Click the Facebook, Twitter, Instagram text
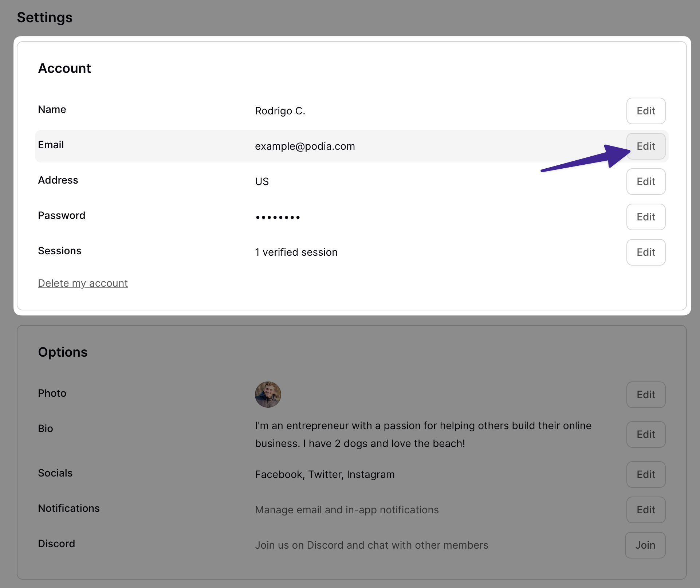 [325, 474]
